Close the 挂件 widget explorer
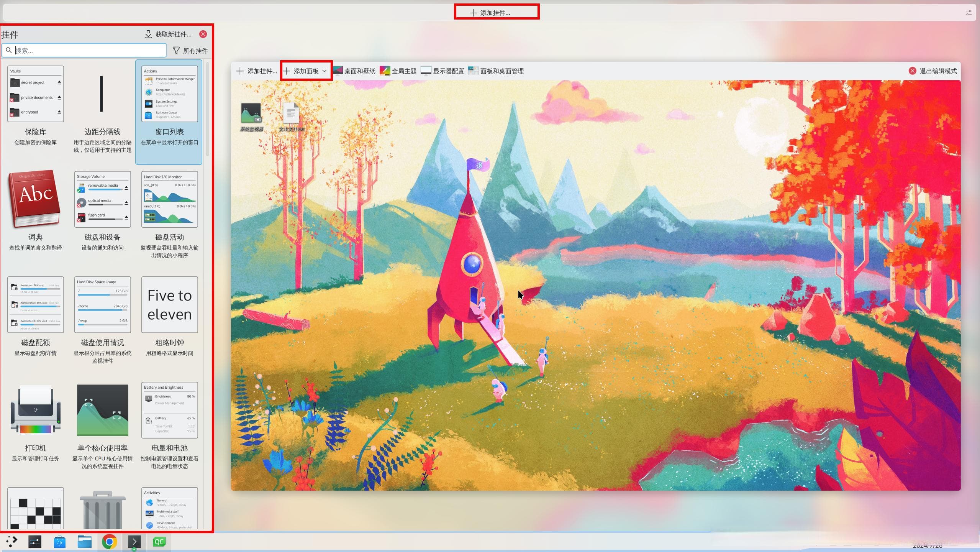The height and width of the screenshot is (552, 980). (x=203, y=34)
